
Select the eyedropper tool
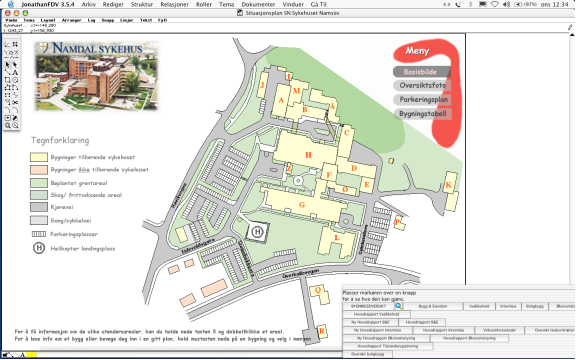coord(15,118)
